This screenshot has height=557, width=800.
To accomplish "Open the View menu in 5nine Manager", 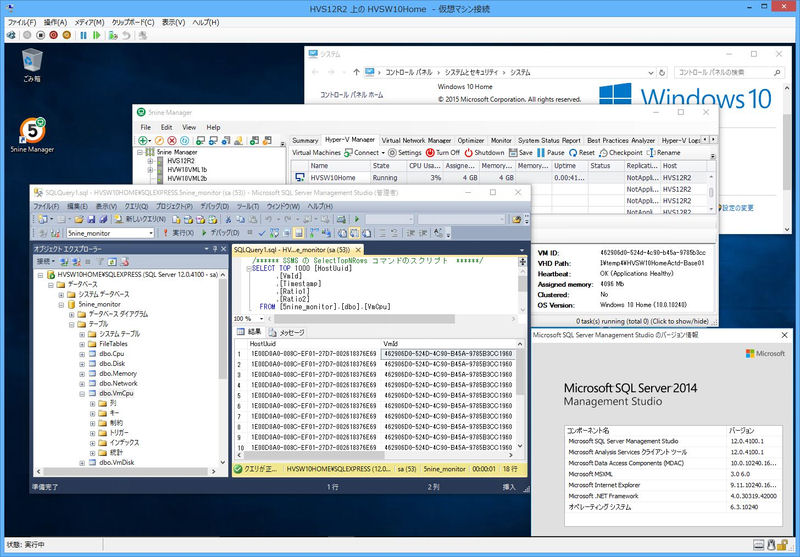I will pyautogui.click(x=189, y=128).
